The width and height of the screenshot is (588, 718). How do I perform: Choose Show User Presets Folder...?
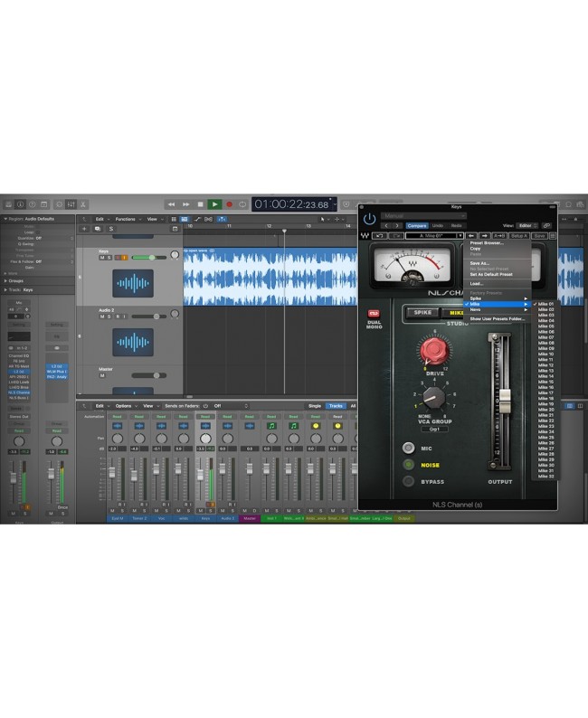point(498,318)
